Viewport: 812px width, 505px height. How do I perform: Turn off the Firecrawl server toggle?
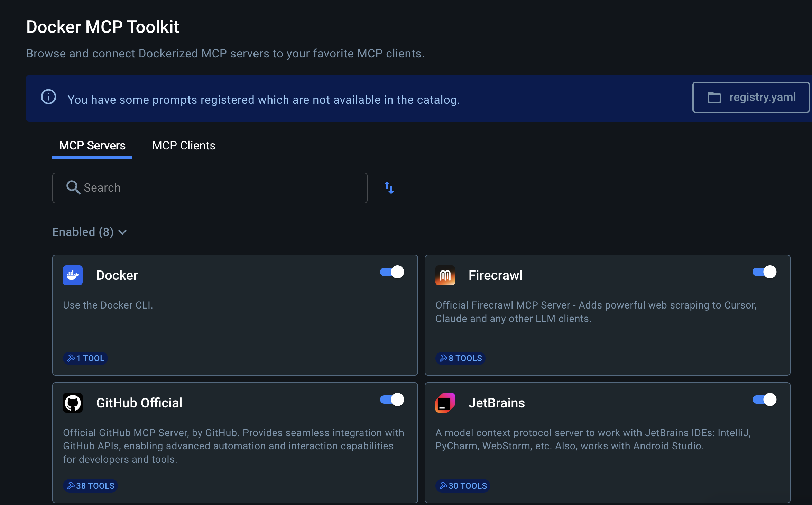click(x=764, y=272)
